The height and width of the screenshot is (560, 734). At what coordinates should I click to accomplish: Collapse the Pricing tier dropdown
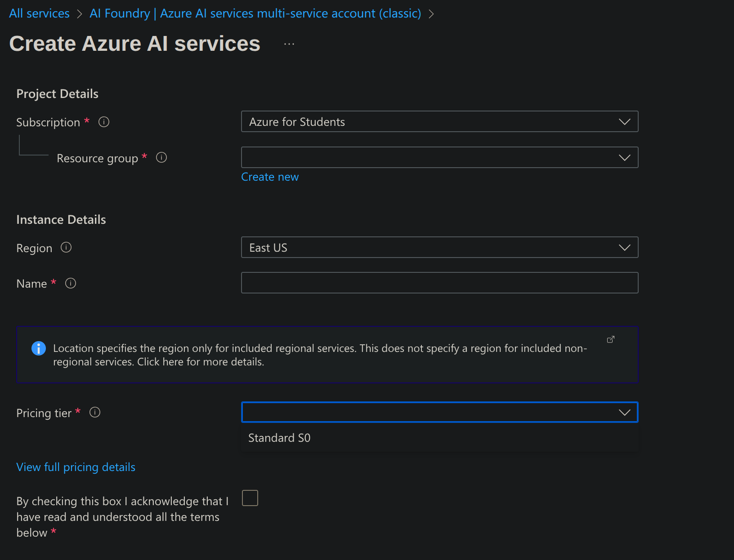(x=439, y=412)
